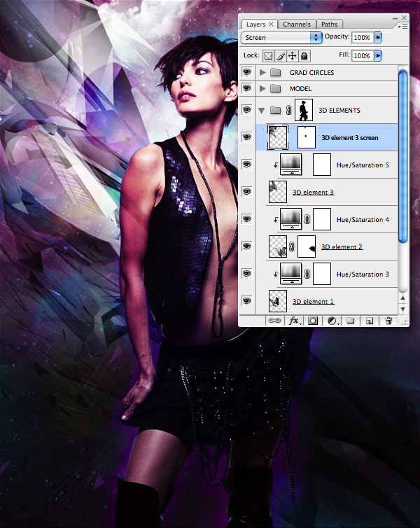Toggle visibility of 3D ELEMENTS group

(246, 110)
